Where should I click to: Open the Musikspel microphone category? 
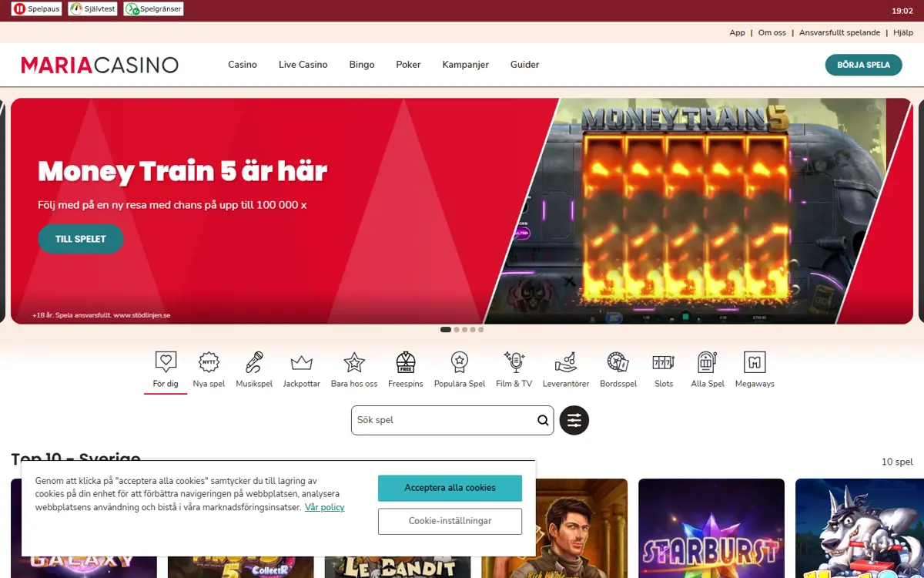tap(254, 370)
